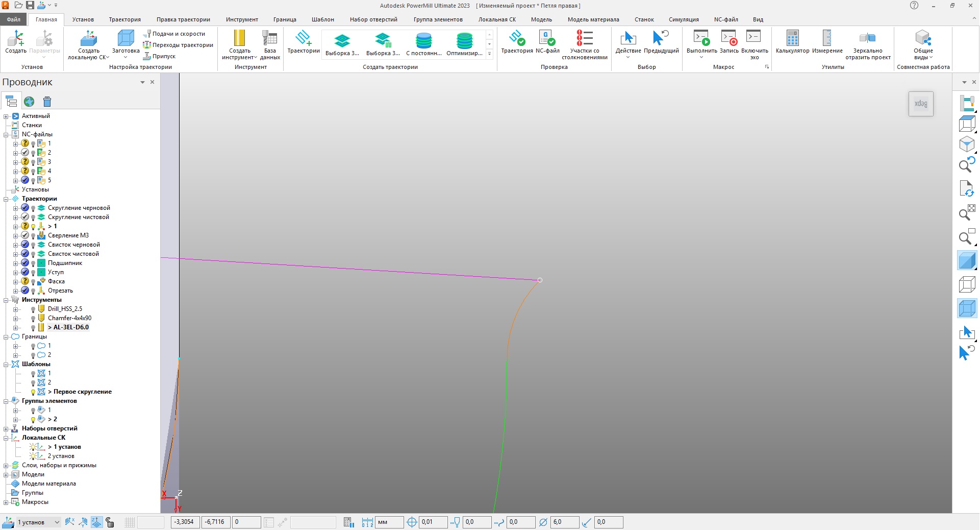Click the wireframe view icon in right toolbar
Viewport: 980px width, 530px height.
967,284
